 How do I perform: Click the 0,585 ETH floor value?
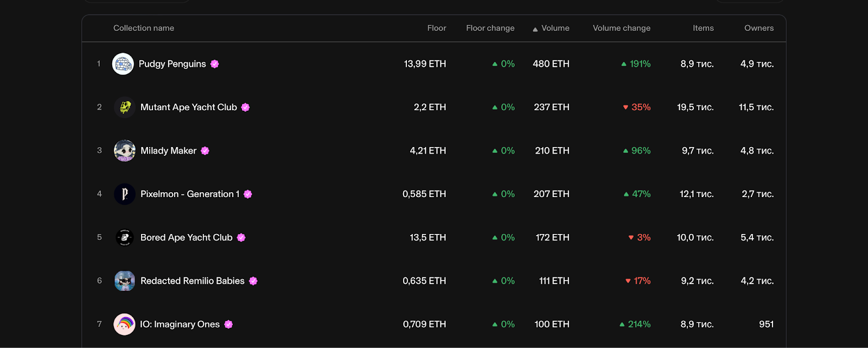pyautogui.click(x=424, y=194)
